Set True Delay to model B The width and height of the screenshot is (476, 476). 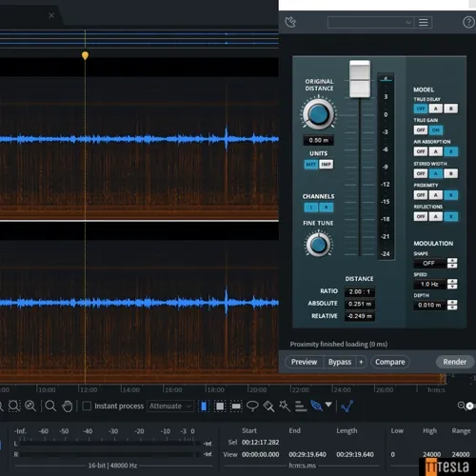point(450,109)
